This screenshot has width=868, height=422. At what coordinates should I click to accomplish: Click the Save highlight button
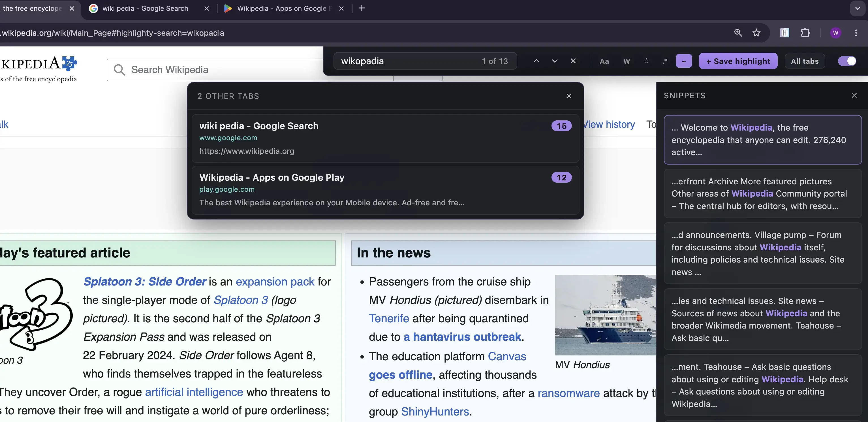point(738,61)
